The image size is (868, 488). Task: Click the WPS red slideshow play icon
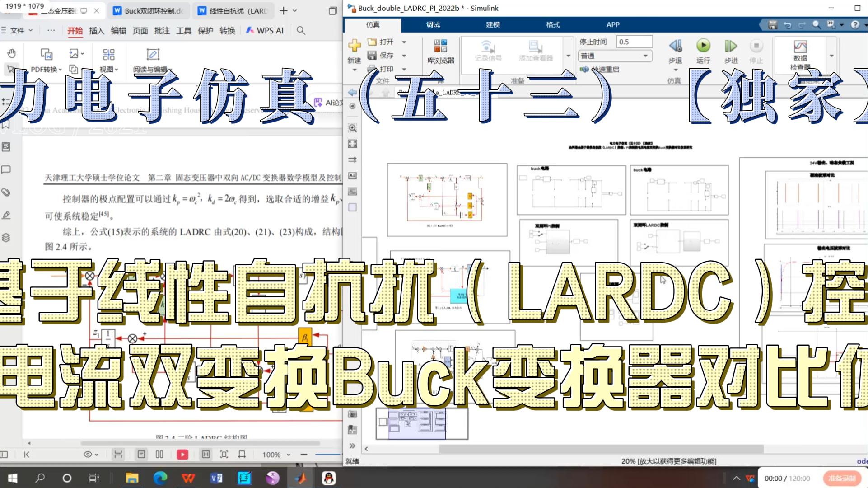182,455
